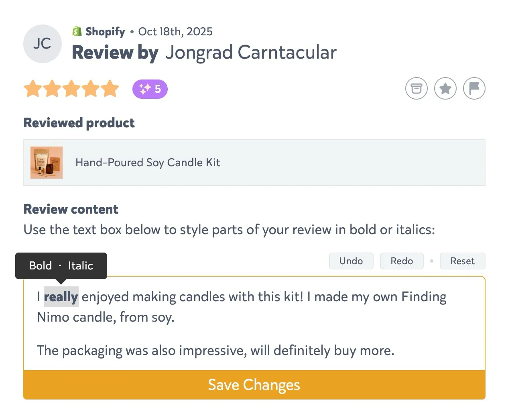The image size is (508, 420).
Task: Reset the review content
Action: pyautogui.click(x=462, y=261)
